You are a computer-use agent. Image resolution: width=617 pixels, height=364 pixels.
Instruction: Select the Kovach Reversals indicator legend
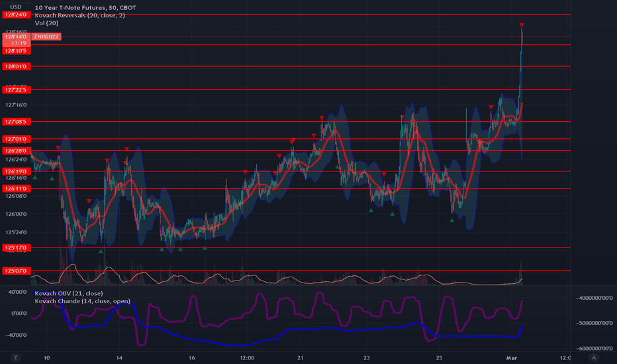pyautogui.click(x=80, y=15)
